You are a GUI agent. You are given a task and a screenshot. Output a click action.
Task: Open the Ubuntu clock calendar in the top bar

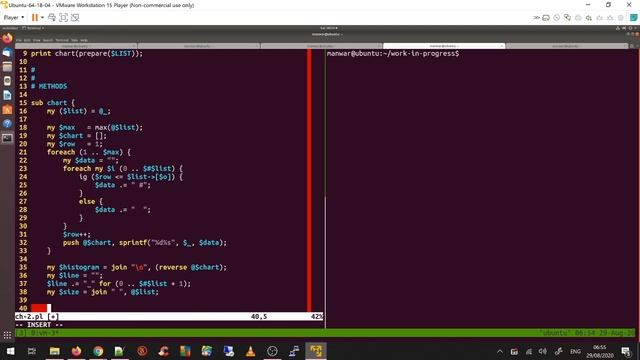(329, 28)
